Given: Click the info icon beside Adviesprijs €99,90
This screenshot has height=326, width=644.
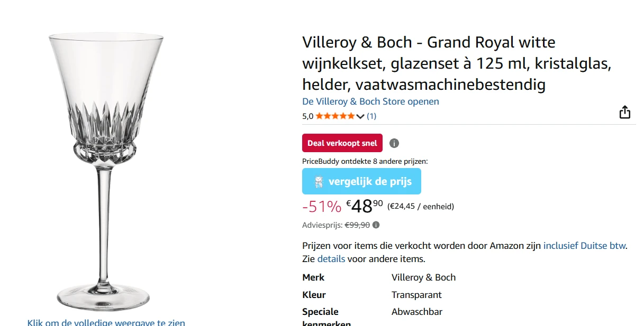Looking at the screenshot, I should pyautogui.click(x=376, y=225).
